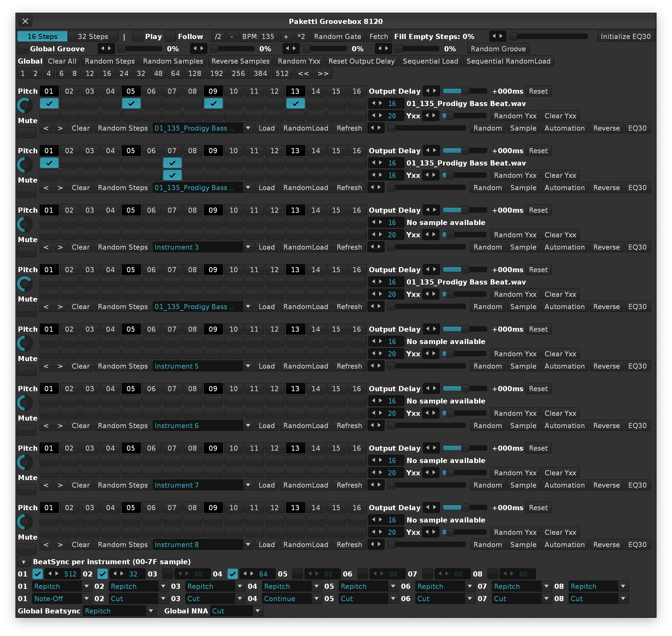Open Global NNA Cut dropdown
672x636 pixels.
click(236, 611)
